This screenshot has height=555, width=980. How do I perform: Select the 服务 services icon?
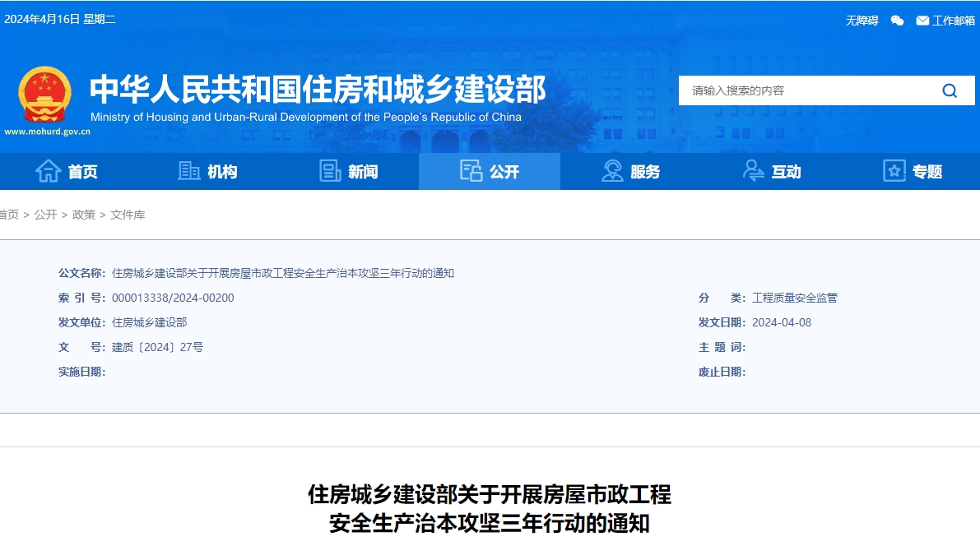(x=611, y=170)
